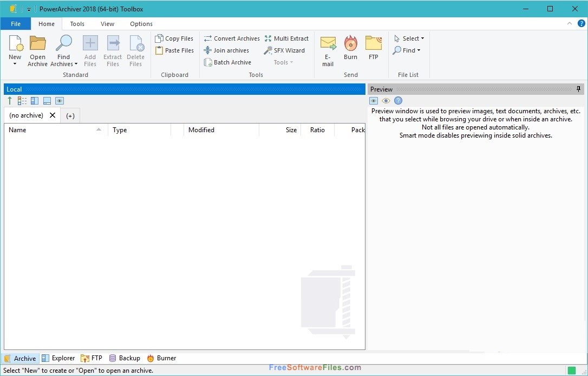Click Copy Files in Clipboard group
This screenshot has height=376, width=588.
(174, 38)
